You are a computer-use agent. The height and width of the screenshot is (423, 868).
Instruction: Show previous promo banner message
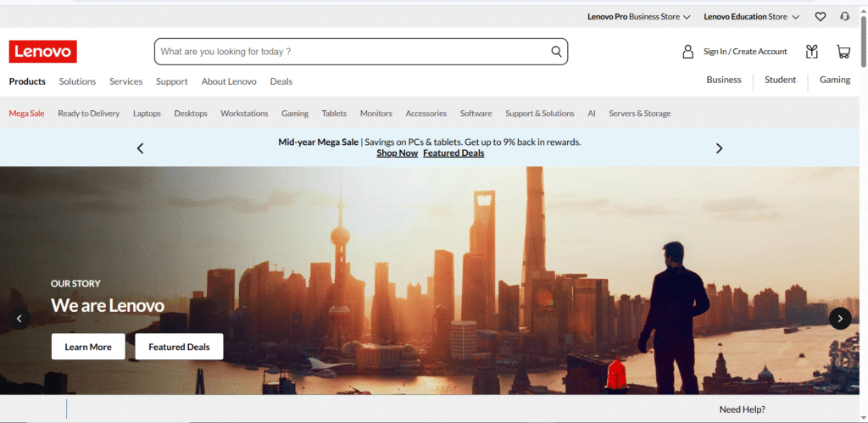pos(140,147)
